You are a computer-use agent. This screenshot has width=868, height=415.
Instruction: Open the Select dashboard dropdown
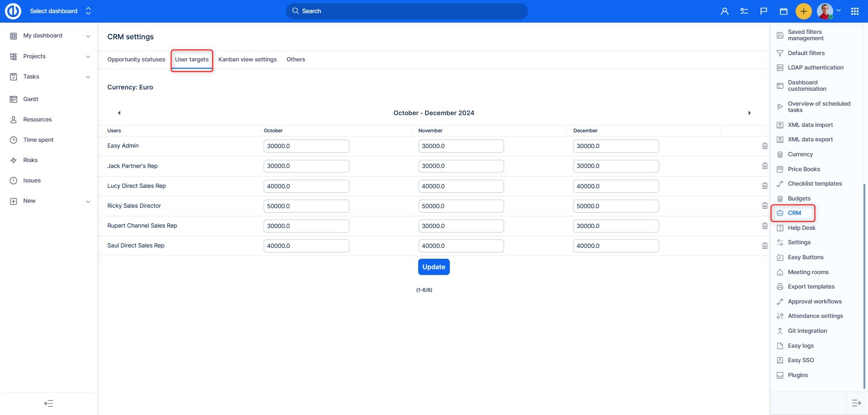point(60,11)
